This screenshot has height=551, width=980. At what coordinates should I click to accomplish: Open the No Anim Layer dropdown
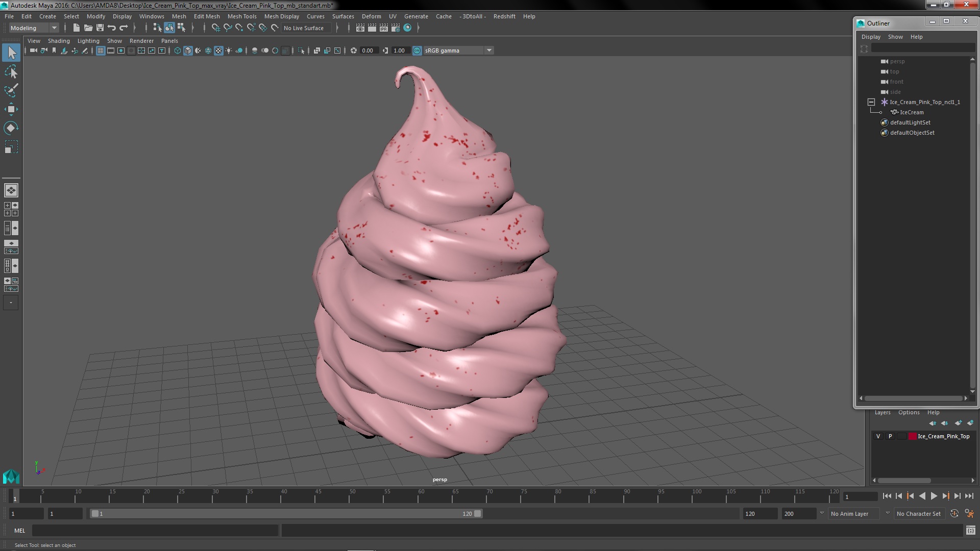click(853, 514)
